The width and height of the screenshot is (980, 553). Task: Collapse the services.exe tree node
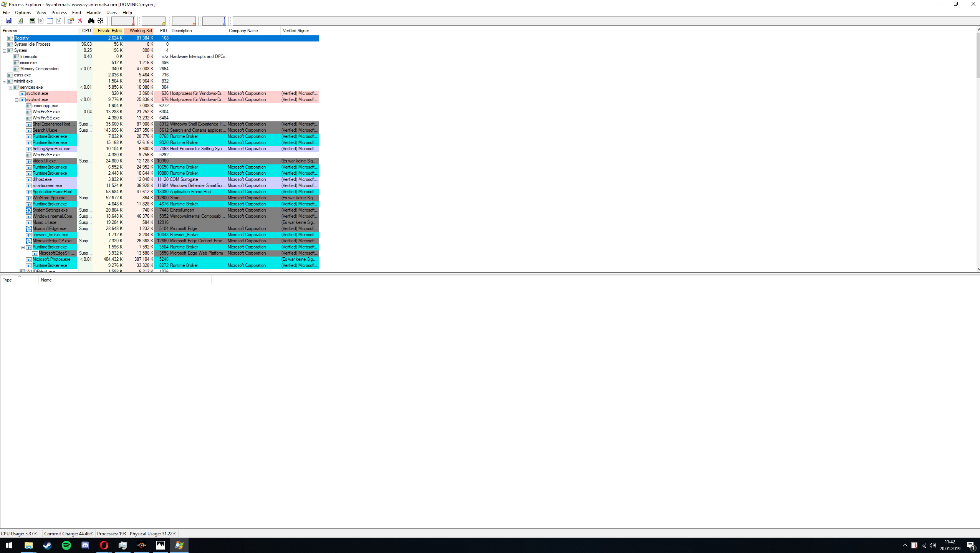tap(11, 88)
